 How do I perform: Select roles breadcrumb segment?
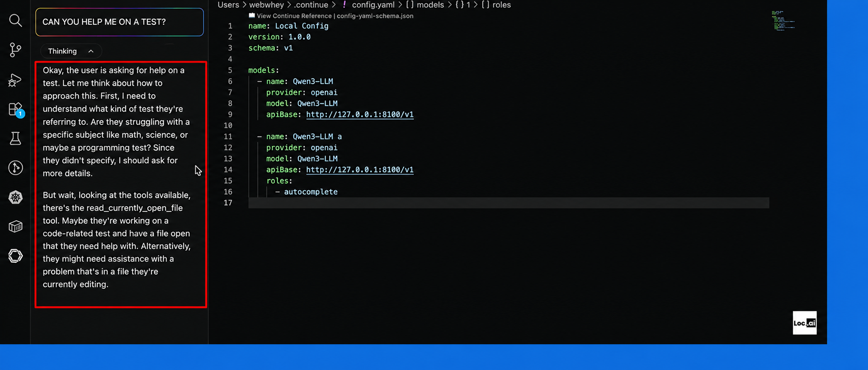click(x=501, y=5)
